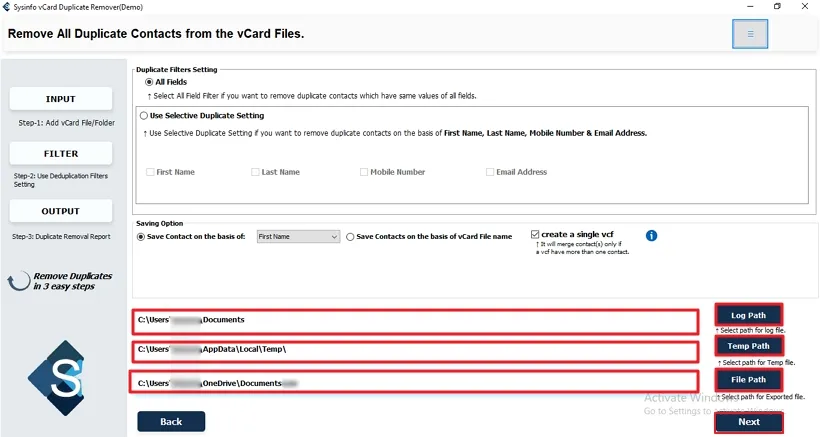Click the temp path field AppData\Local\Temp
This screenshot has width=820, height=437.
pyautogui.click(x=415, y=352)
